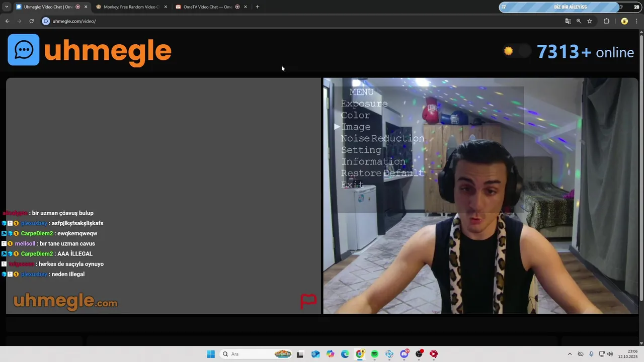Click chat message 'AAA İLLEGAL'
The height and width of the screenshot is (362, 644).
click(x=75, y=254)
